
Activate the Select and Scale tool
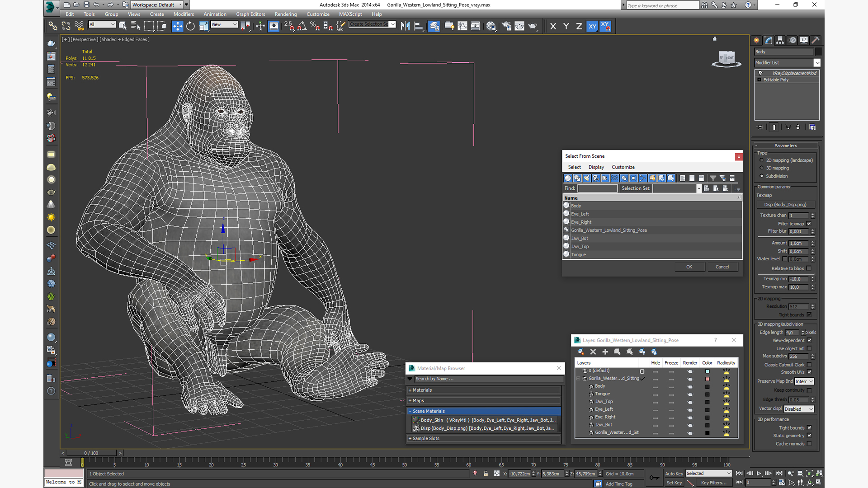click(x=203, y=26)
